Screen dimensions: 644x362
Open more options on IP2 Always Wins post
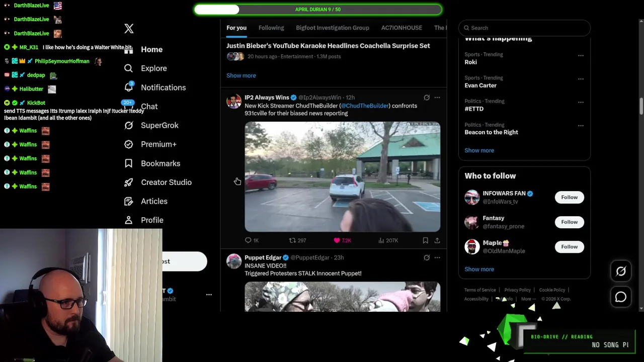(437, 98)
